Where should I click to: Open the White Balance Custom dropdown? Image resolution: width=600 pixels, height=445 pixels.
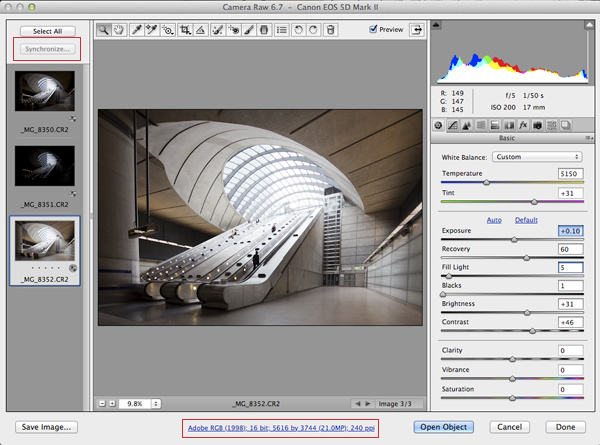[x=537, y=157]
